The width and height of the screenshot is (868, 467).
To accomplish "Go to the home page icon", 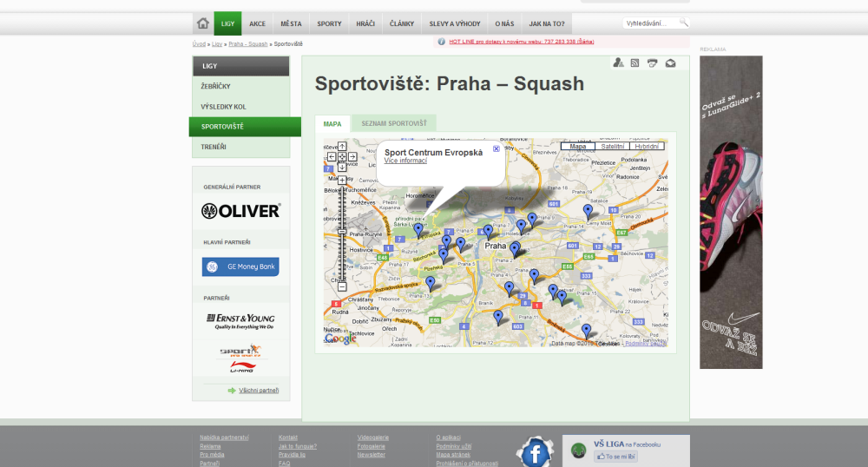I will click(203, 23).
